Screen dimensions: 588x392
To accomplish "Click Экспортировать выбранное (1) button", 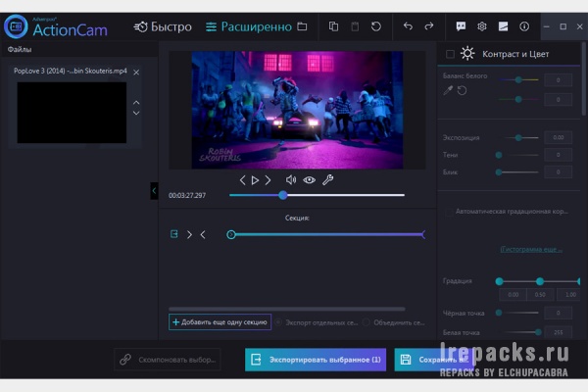I will pos(316,360).
